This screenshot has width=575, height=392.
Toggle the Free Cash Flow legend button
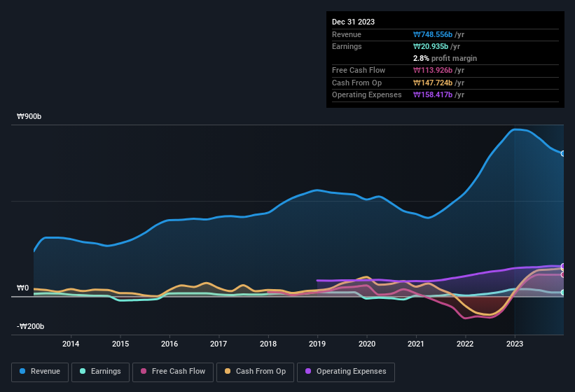(x=173, y=372)
